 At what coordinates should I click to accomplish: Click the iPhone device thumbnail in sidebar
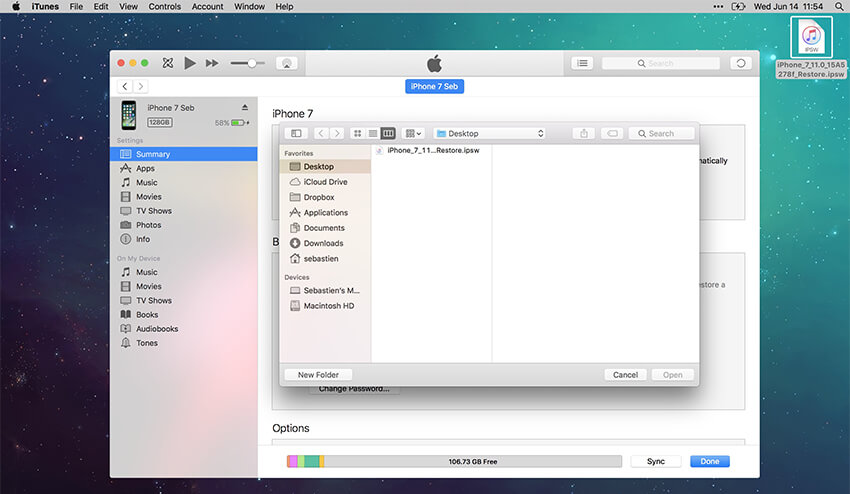(128, 115)
